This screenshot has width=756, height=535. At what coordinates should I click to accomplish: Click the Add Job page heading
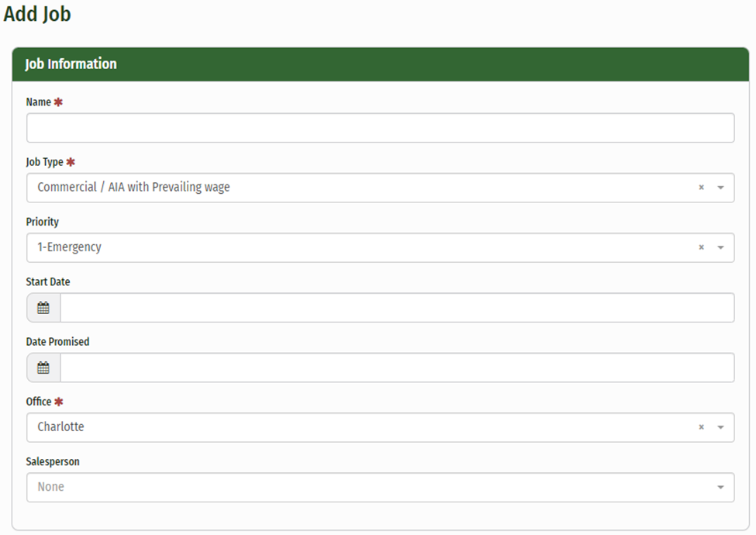[x=37, y=14]
